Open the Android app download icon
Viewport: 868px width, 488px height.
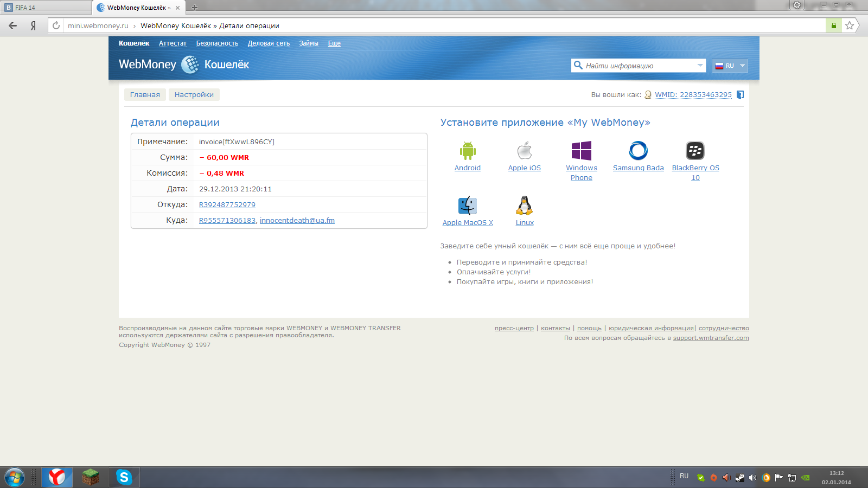click(468, 151)
